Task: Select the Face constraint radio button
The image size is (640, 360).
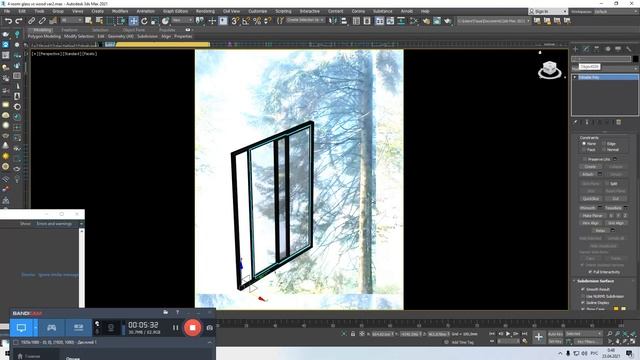Action: coord(584,150)
